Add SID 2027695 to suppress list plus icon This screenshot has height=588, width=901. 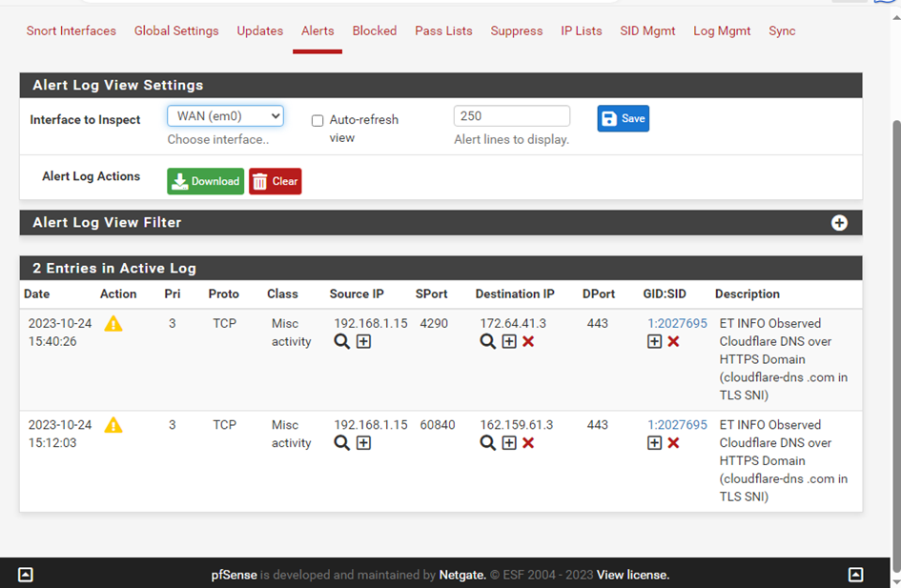point(655,341)
